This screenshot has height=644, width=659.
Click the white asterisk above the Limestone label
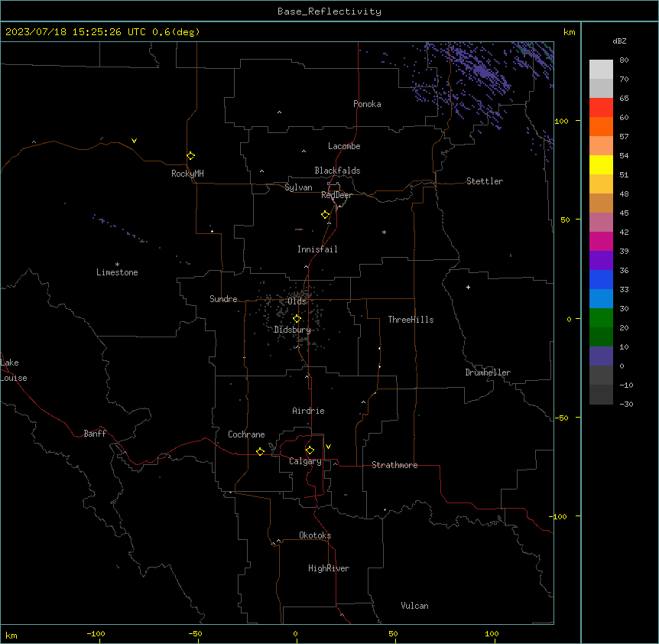[117, 265]
